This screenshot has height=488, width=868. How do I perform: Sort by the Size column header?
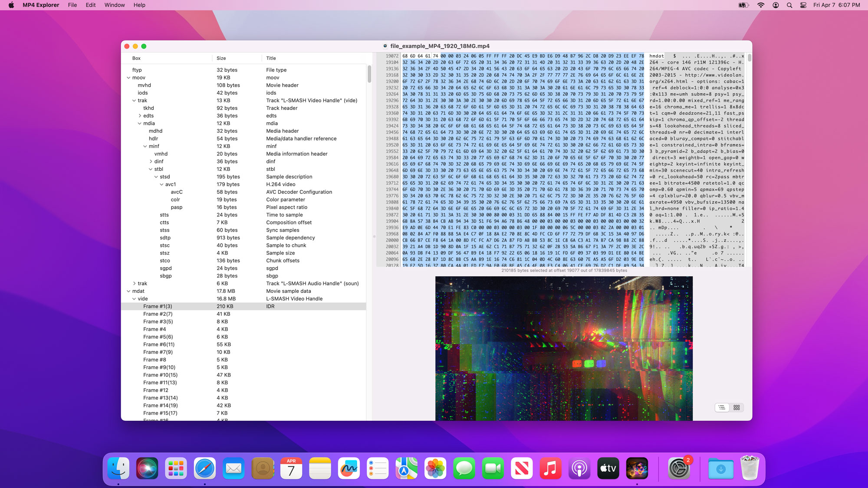point(221,58)
